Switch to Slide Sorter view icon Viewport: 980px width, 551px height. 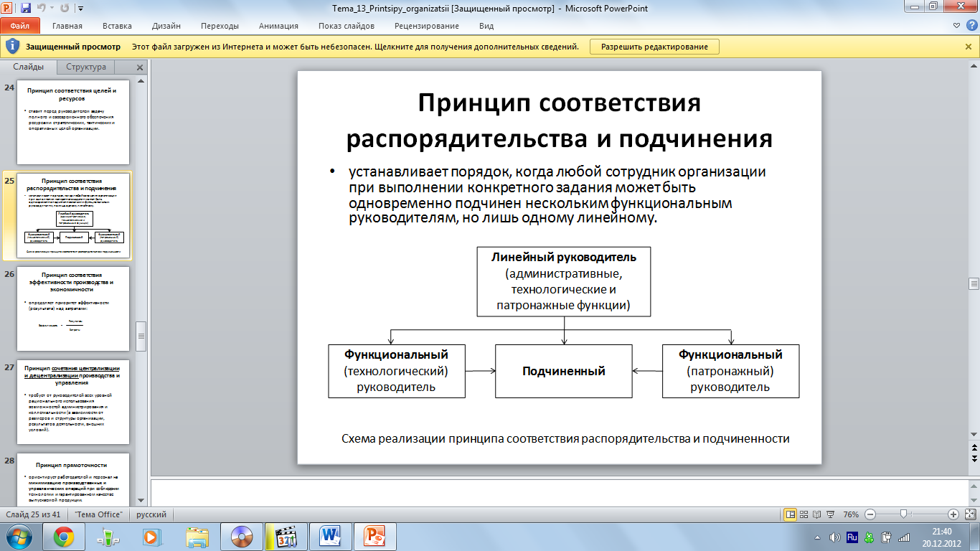pyautogui.click(x=804, y=514)
